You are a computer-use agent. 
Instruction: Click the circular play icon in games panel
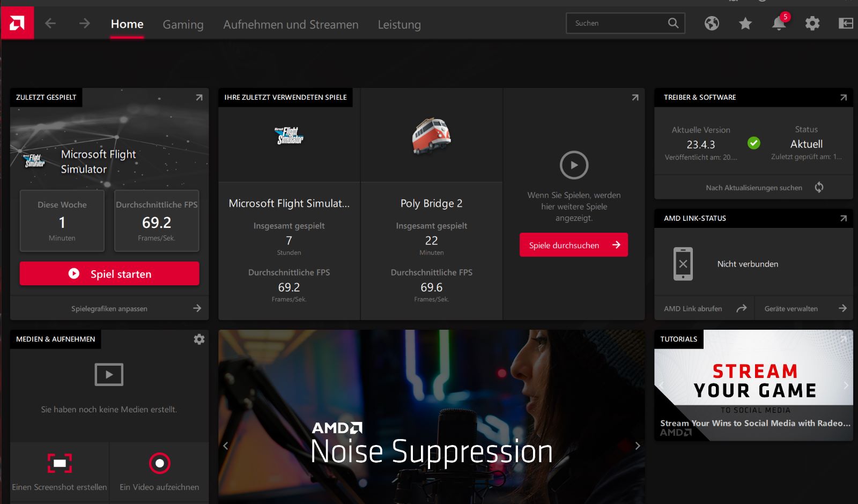pos(574,165)
